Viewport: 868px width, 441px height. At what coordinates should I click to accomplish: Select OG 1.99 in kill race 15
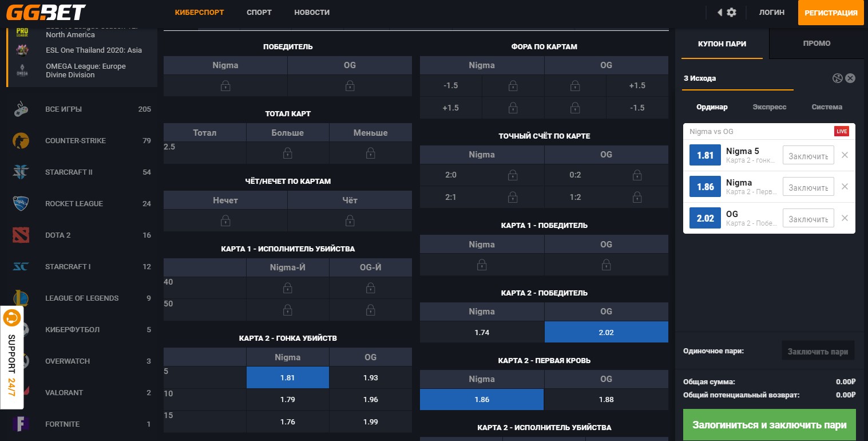(x=371, y=422)
